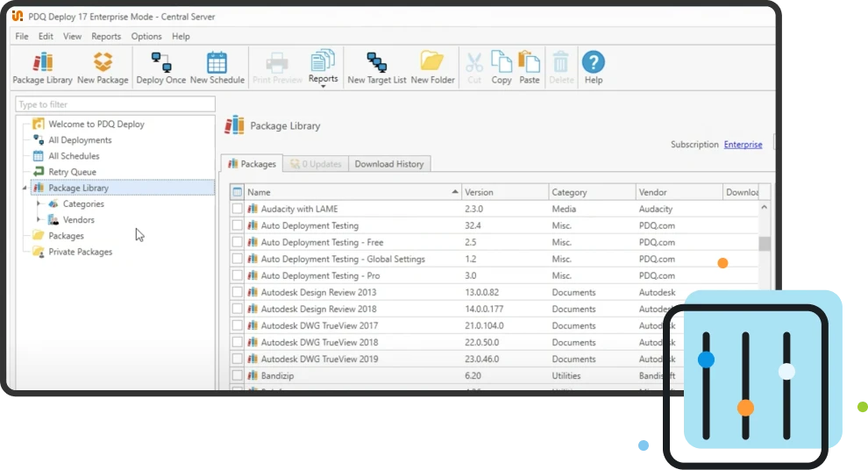Image resolution: width=868 pixels, height=470 pixels.
Task: Click the Vendors tree icon
Action: click(53, 220)
